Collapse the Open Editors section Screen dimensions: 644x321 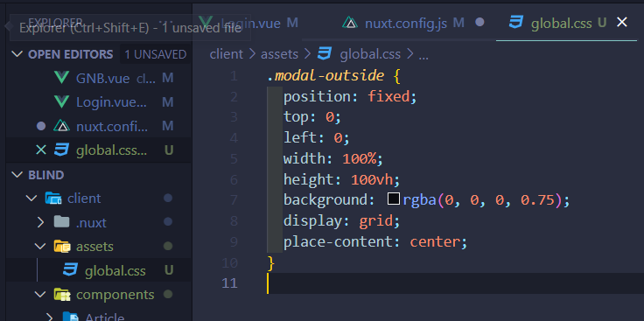(17, 54)
